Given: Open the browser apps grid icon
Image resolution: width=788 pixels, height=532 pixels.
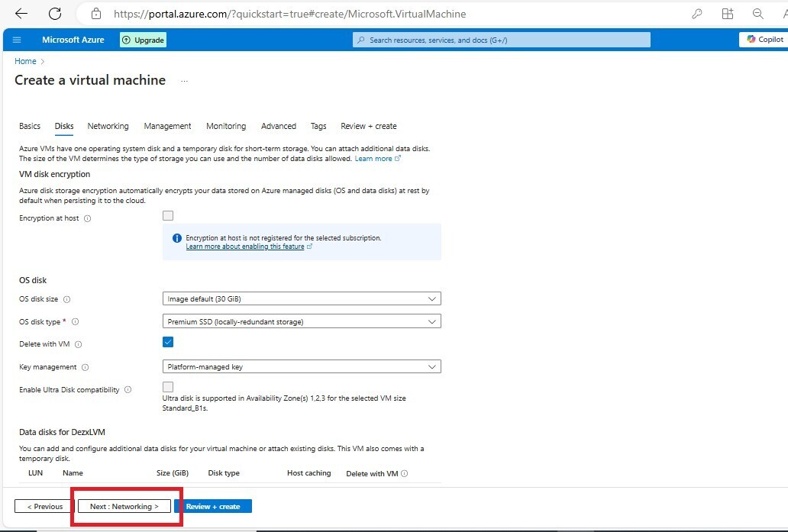Looking at the screenshot, I should coord(728,14).
